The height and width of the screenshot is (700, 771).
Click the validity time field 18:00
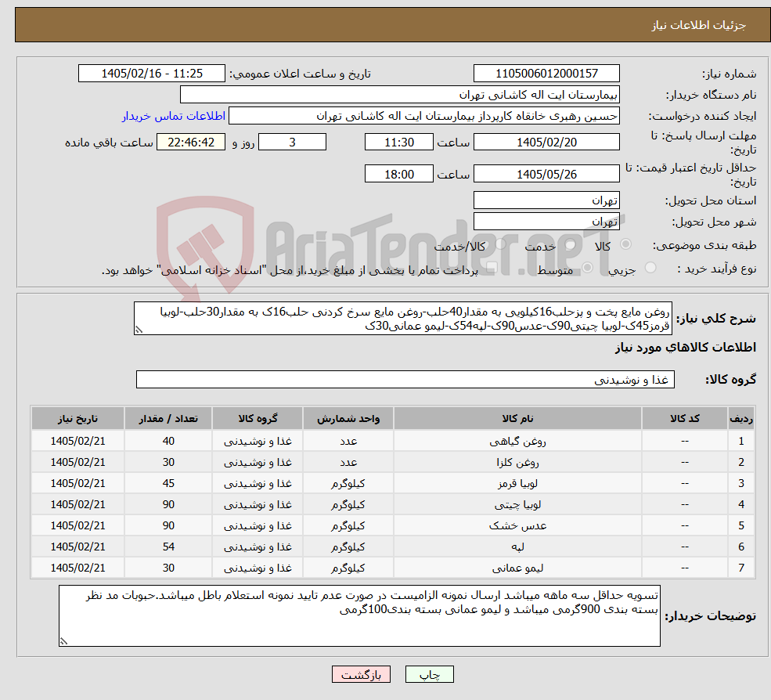pos(398,174)
